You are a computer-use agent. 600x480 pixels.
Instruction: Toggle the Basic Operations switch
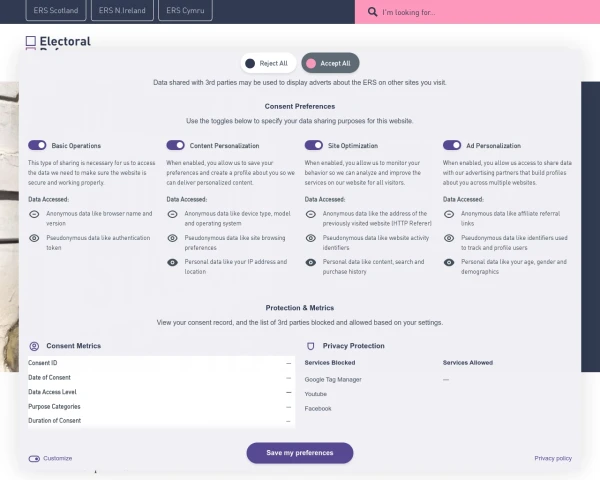coord(37,145)
